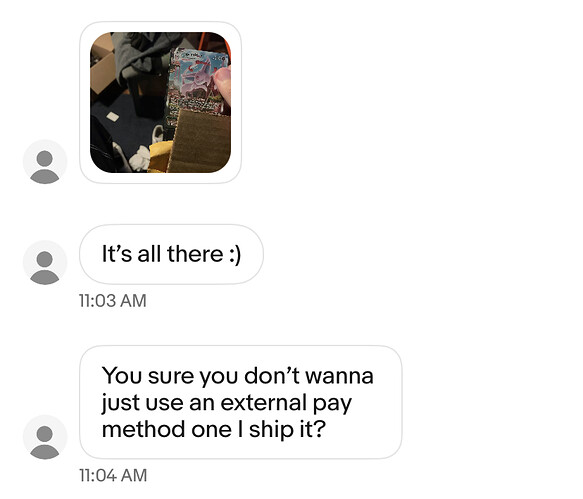
Task: Click the avatar beside the photo message
Action: [x=45, y=162]
